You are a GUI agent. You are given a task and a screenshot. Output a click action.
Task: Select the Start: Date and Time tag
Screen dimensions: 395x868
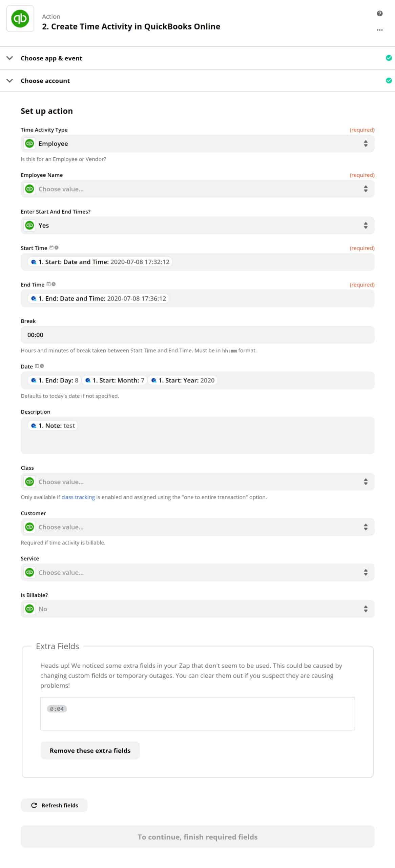point(100,262)
